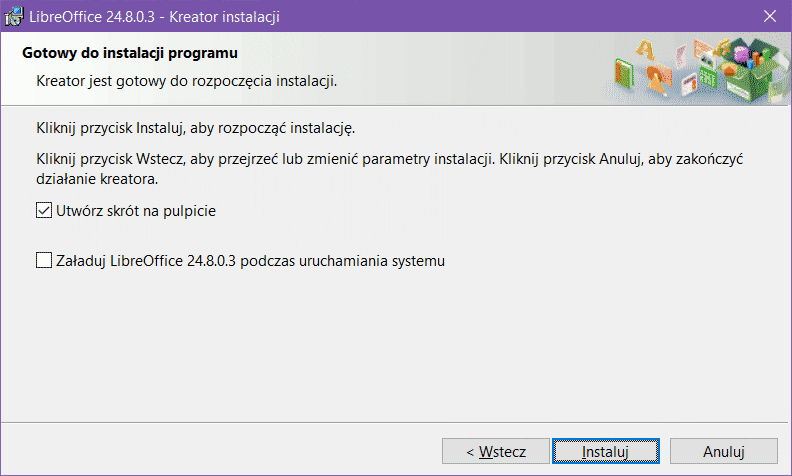The height and width of the screenshot is (476, 792).
Task: Enable loading LibreOffice at system startup
Action: 43,261
